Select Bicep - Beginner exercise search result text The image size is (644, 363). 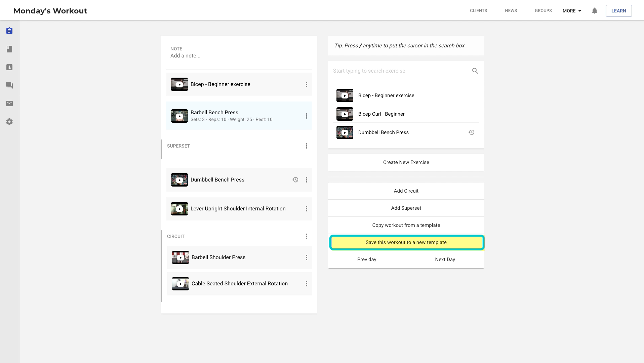point(386,95)
